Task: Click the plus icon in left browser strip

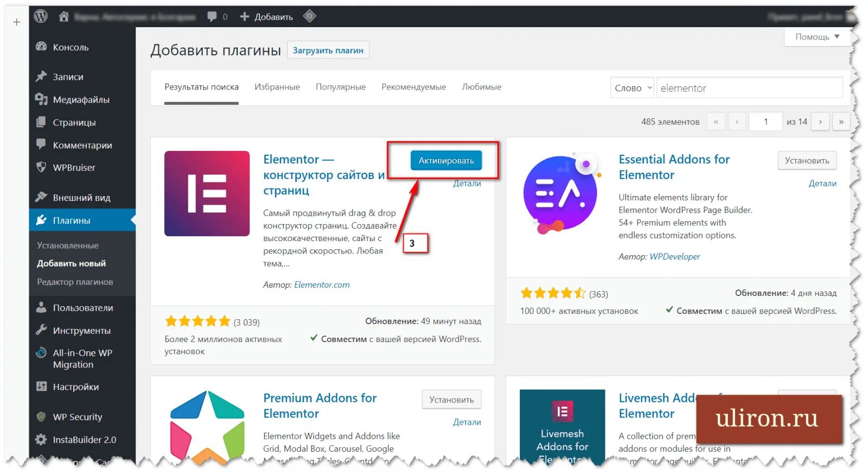Action: (17, 22)
